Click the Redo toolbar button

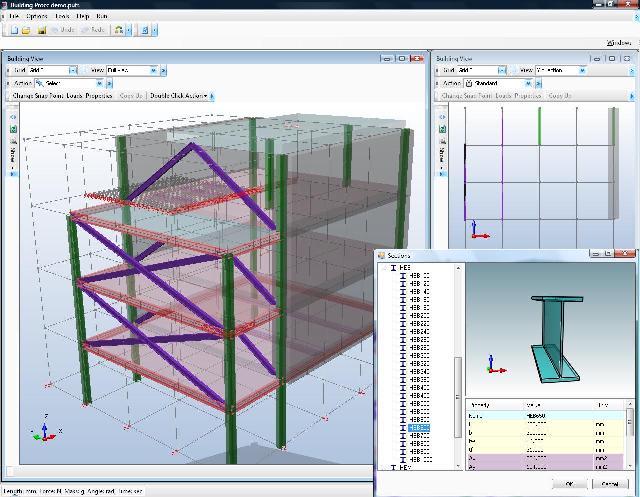94,30
